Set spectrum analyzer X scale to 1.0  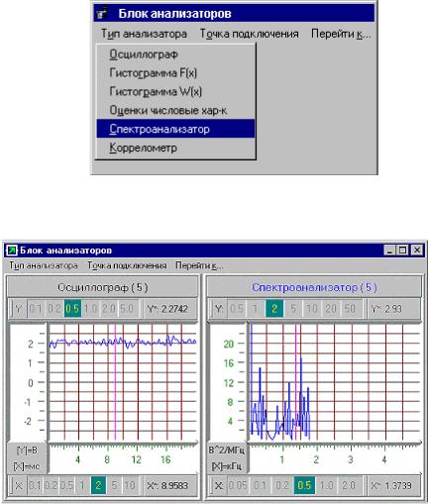click(x=326, y=485)
